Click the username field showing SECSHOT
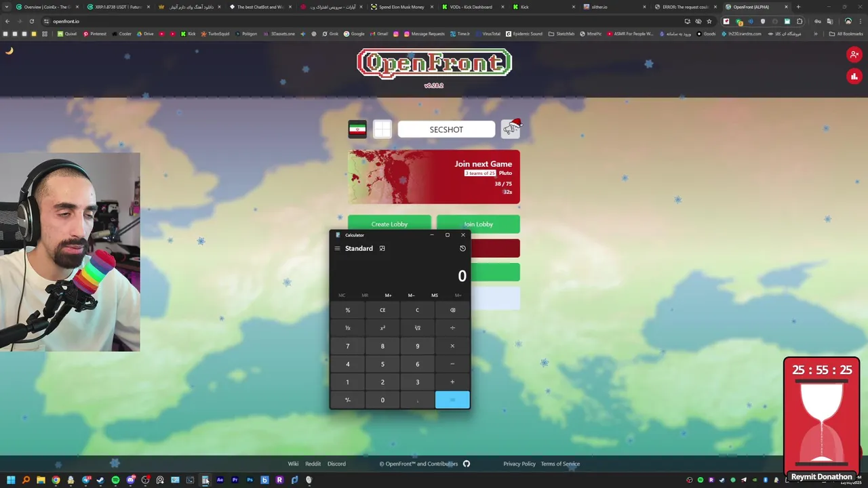Screen dimensions: 868x488 click(x=446, y=129)
